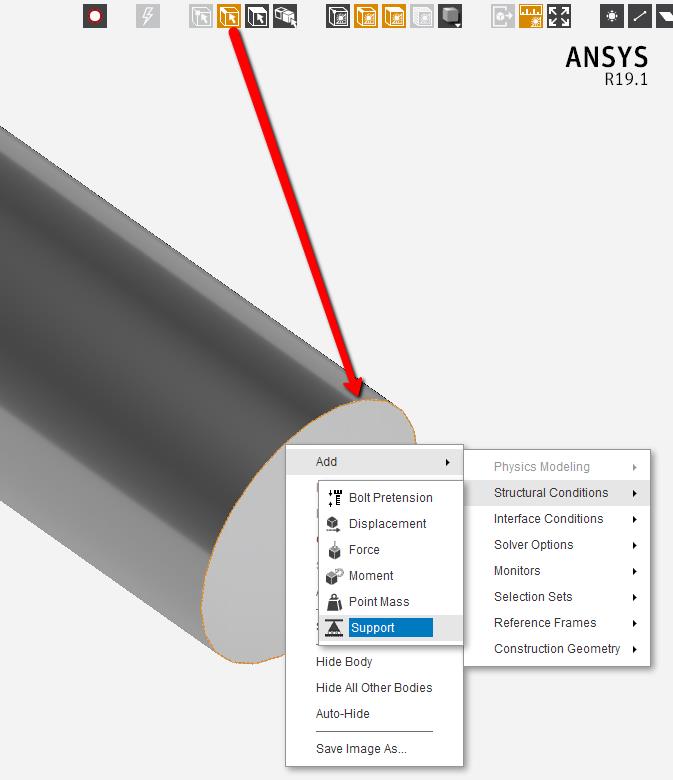Viewport: 673px width, 780px height.
Task: Open the shaded gray cube display style dropdown
Action: click(450, 16)
